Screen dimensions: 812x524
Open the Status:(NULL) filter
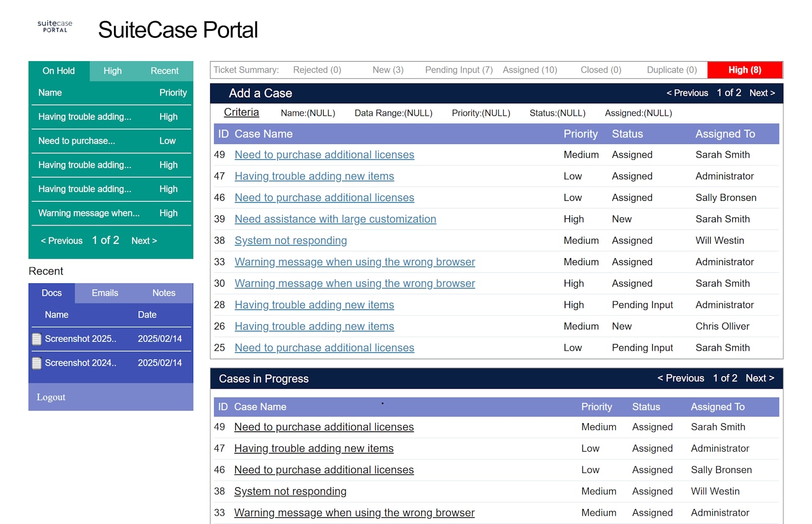557,113
